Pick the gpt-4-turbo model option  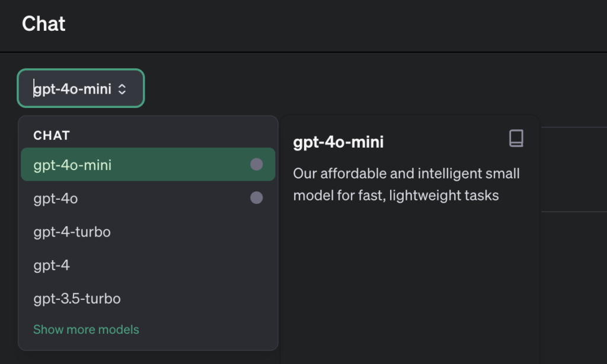[x=148, y=232]
